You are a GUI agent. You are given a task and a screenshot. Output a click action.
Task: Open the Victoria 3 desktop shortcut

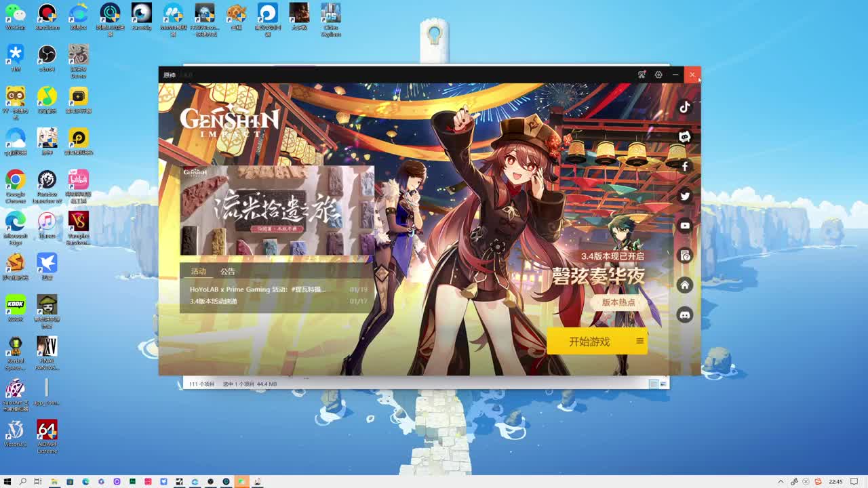15,434
